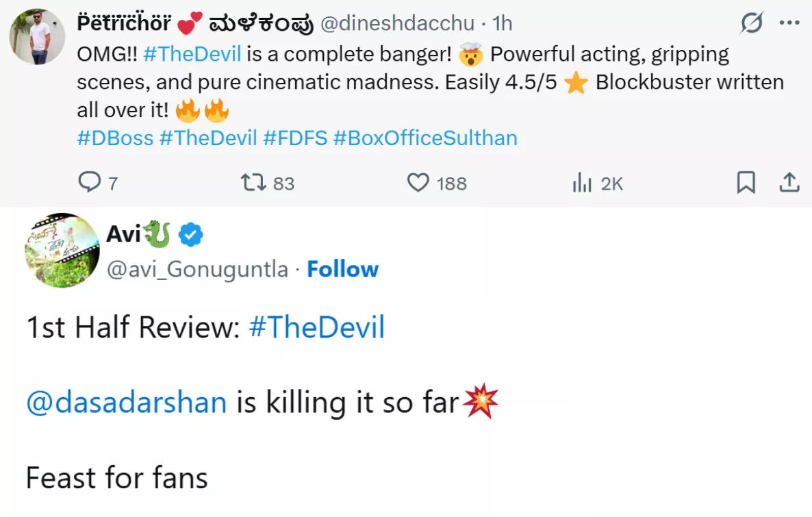
Task: Click the share icon on the tweet
Action: tap(789, 183)
